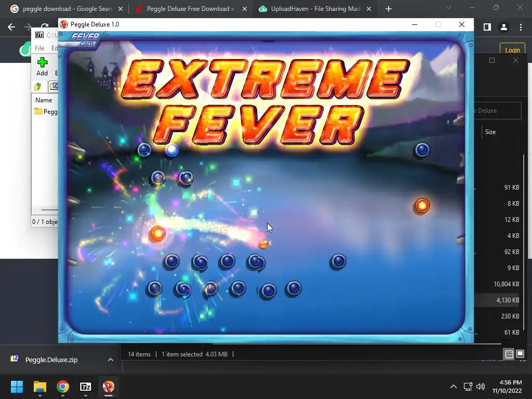
Task: Click 14 items status text
Action: pyautogui.click(x=139, y=354)
